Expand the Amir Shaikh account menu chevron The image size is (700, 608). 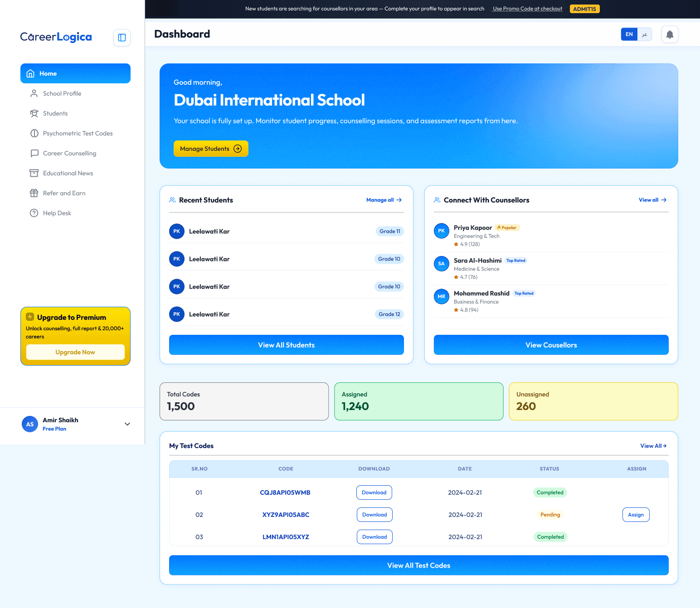point(127,424)
